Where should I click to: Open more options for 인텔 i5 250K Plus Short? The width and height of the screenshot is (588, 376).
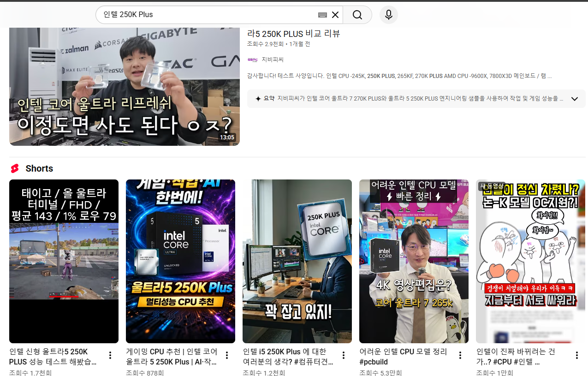click(344, 355)
